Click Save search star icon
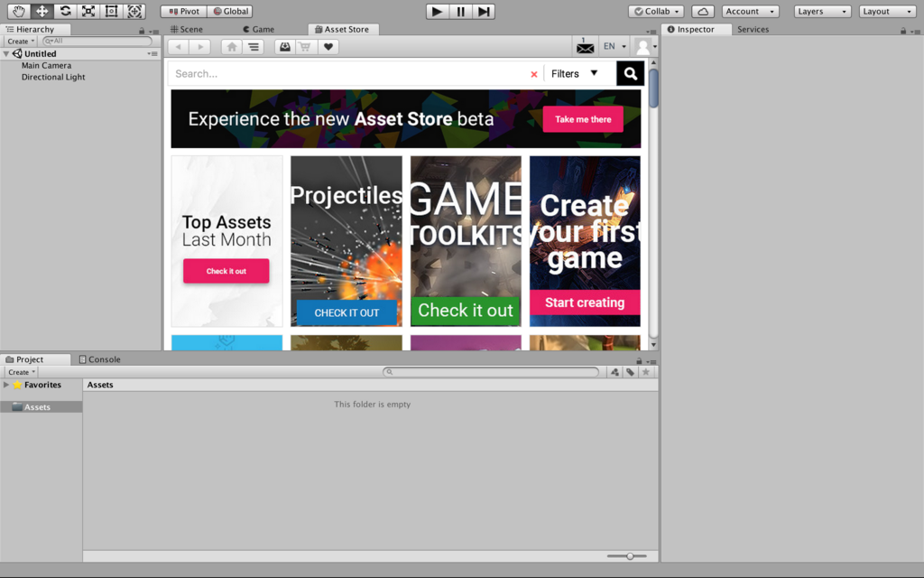 [646, 371]
